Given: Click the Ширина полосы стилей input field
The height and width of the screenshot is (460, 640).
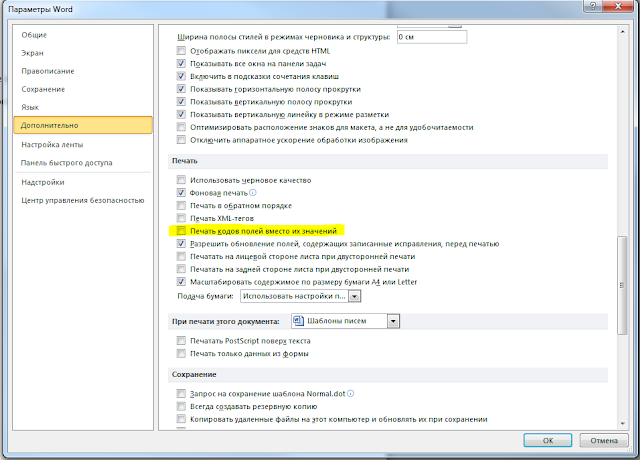Looking at the screenshot, I should click(x=432, y=37).
